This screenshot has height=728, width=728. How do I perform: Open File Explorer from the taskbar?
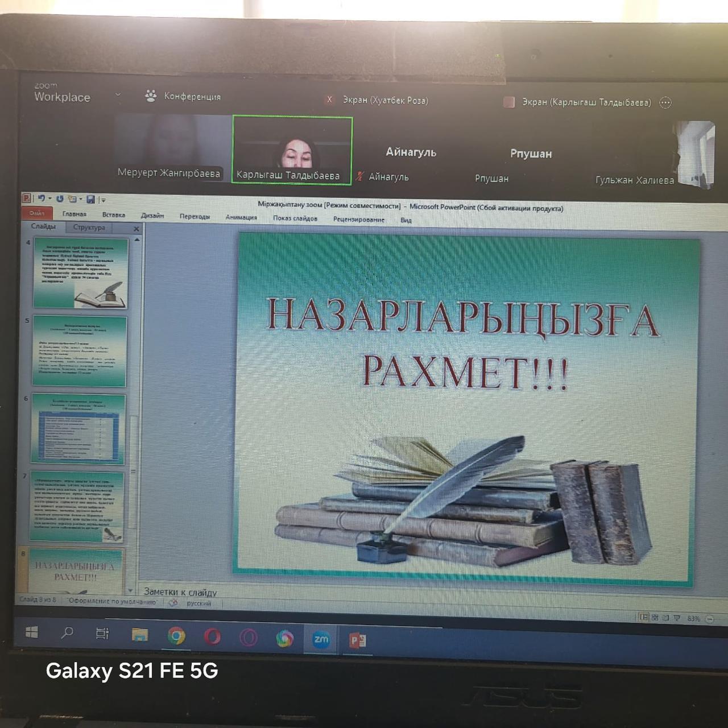pyautogui.click(x=139, y=635)
